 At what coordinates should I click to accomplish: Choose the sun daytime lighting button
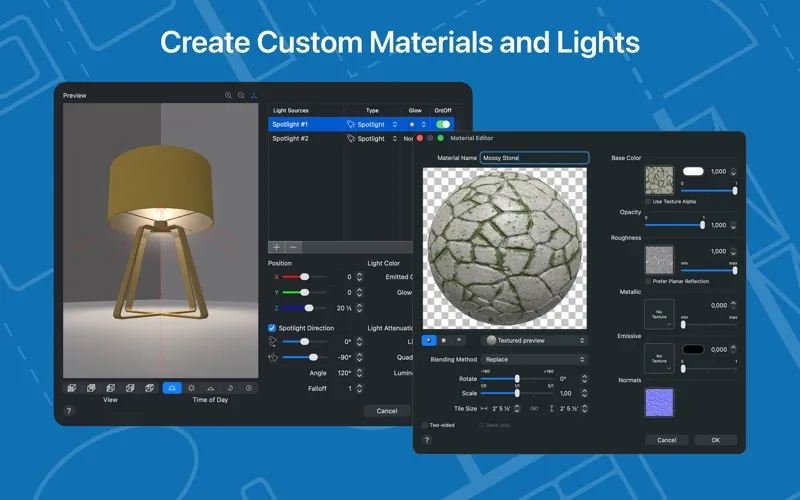(x=191, y=388)
